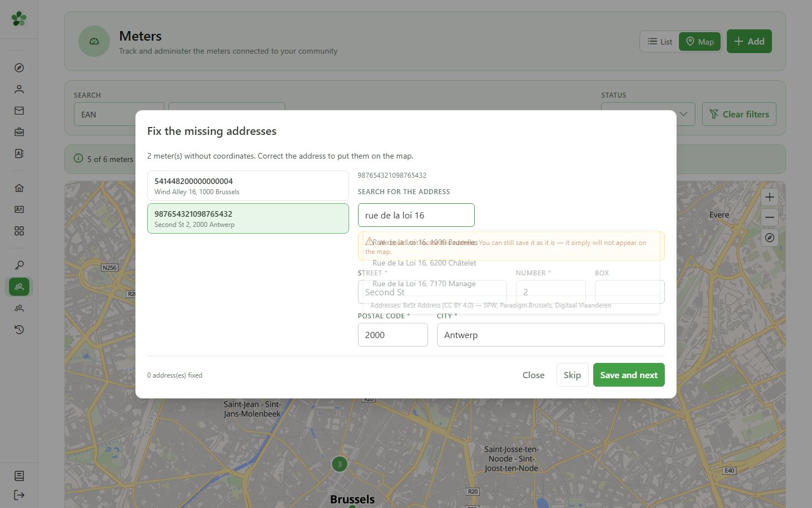Screen dimensions: 812x508
Task: Click the Brussels label on the map
Action: 352,500
